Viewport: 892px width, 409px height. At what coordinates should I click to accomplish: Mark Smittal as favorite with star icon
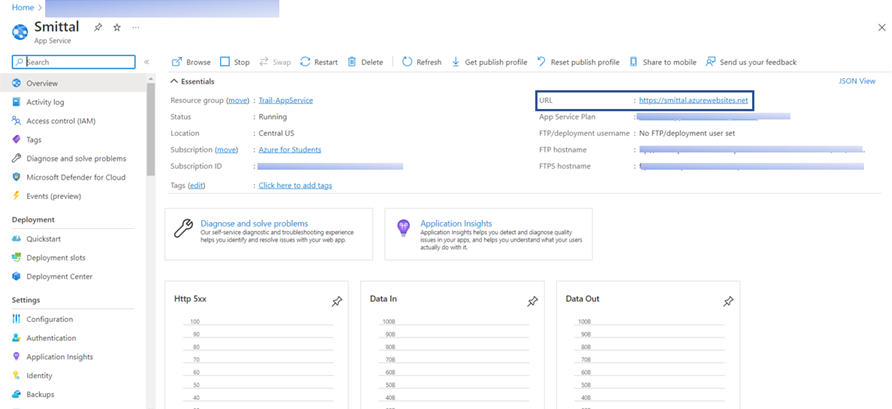coord(117,27)
